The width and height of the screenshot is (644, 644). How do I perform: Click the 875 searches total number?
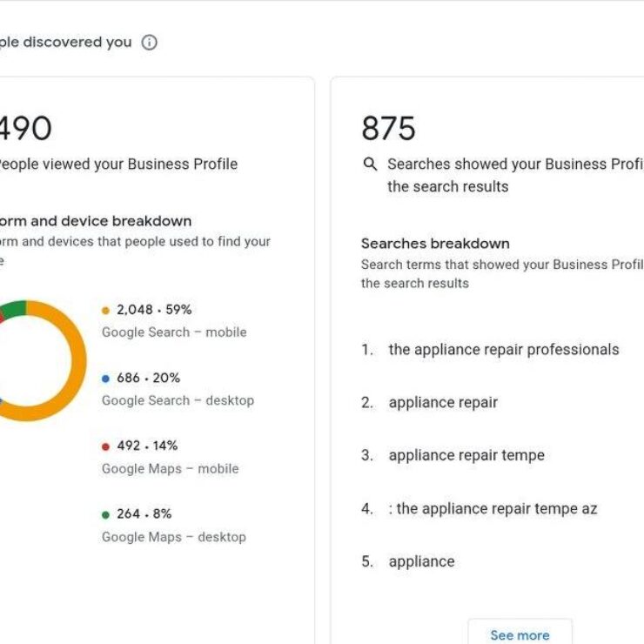[x=388, y=129]
